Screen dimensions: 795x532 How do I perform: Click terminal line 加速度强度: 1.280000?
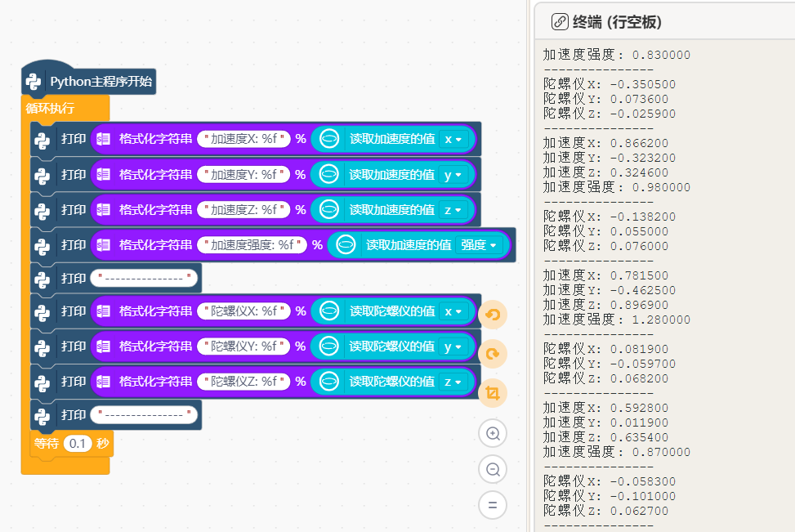click(617, 320)
